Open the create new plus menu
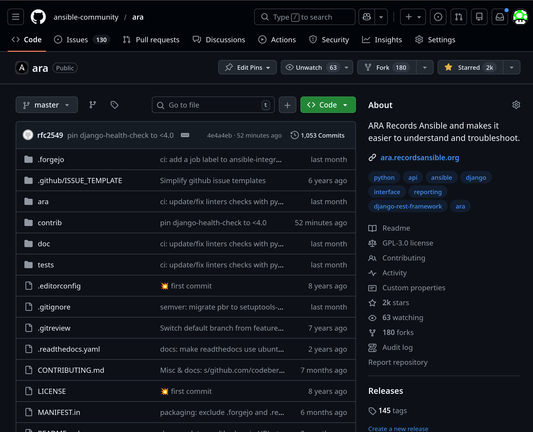Viewport: 533px width, 432px height. (413, 17)
